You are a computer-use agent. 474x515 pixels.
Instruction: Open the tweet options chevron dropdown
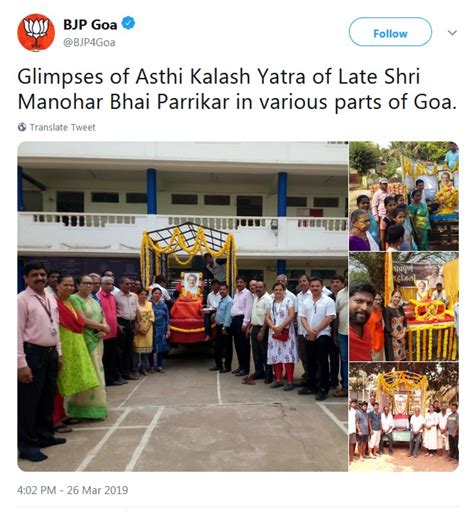pos(452,33)
